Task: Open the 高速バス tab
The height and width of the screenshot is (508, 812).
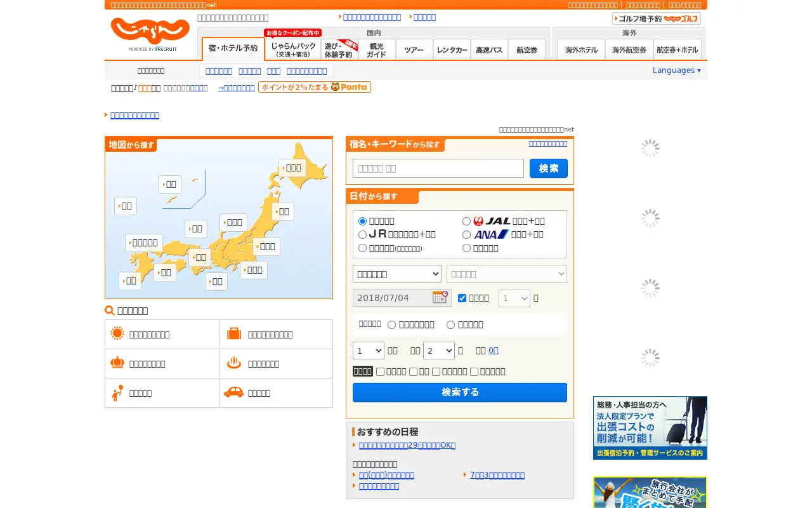Action: click(x=489, y=50)
